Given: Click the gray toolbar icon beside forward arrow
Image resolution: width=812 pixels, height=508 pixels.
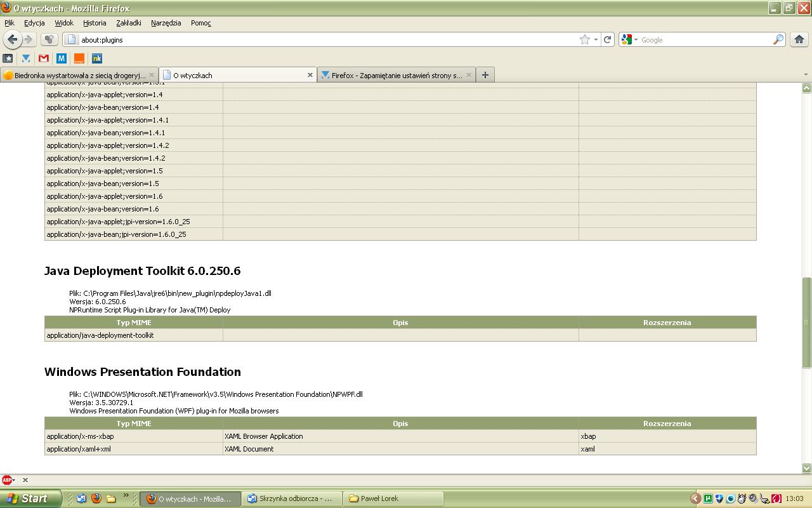Looking at the screenshot, I should pos(49,39).
